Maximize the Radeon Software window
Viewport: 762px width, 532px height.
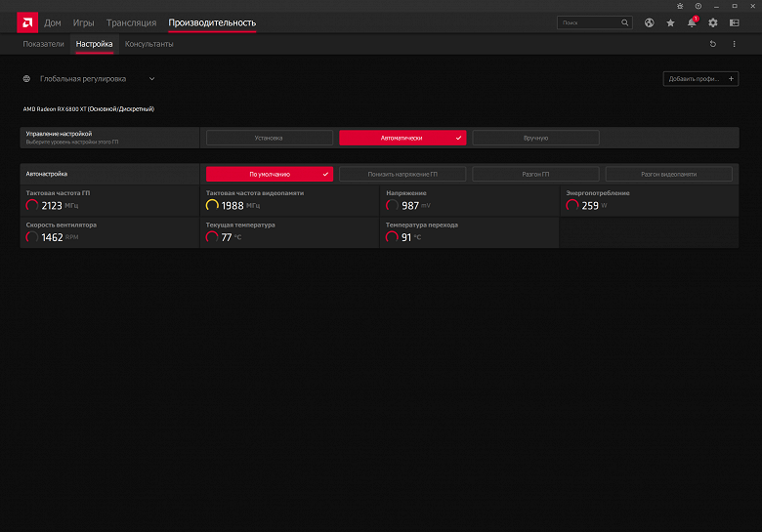[x=735, y=6]
